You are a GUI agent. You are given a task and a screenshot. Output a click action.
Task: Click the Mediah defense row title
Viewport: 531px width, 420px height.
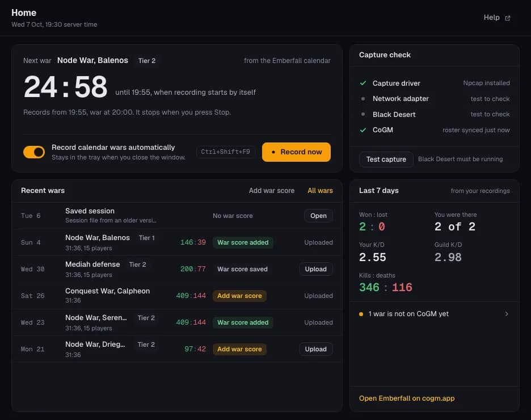pyautogui.click(x=92, y=264)
